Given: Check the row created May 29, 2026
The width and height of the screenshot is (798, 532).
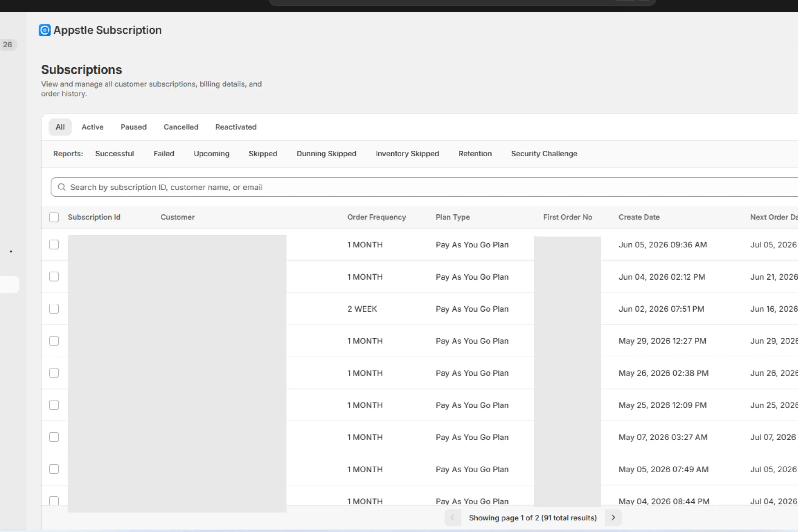Looking at the screenshot, I should coord(54,341).
